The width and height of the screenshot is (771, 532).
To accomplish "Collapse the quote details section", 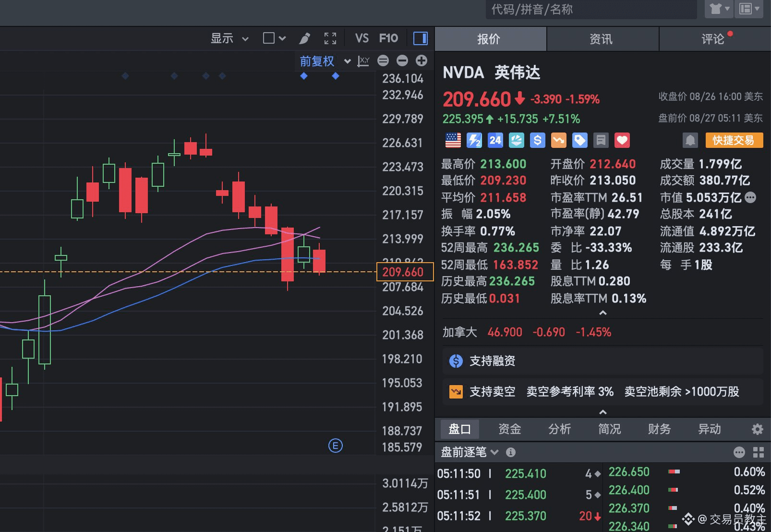I will point(603,313).
